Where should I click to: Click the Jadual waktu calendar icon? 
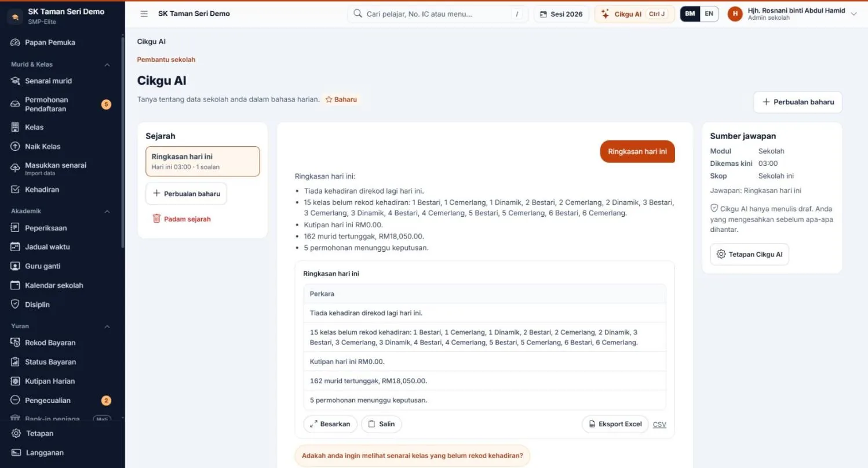point(16,247)
